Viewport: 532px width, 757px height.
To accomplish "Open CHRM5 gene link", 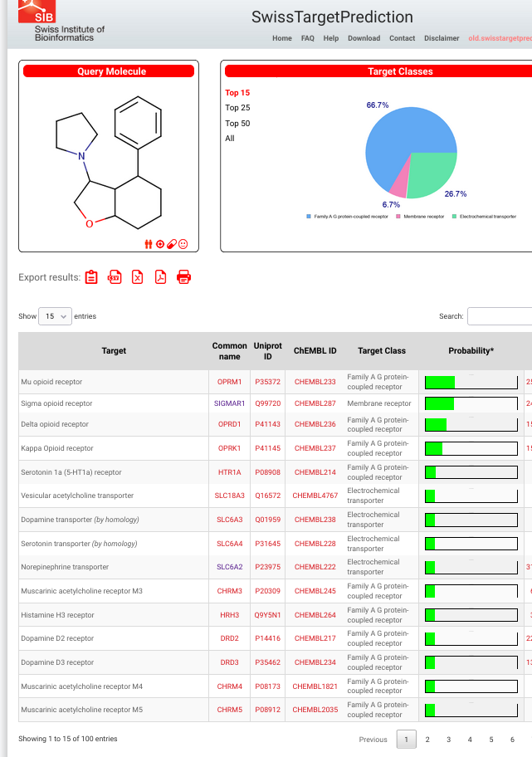I will (x=229, y=710).
